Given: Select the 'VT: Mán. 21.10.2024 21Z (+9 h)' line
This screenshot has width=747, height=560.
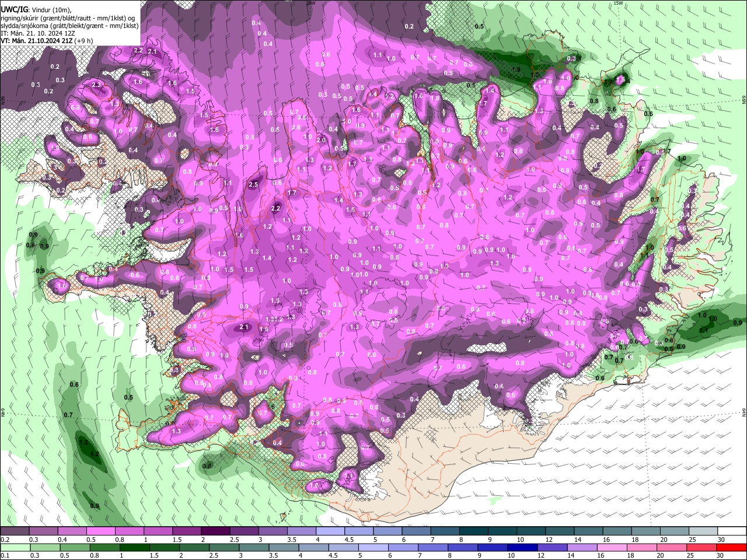Looking at the screenshot, I should [x=47, y=41].
